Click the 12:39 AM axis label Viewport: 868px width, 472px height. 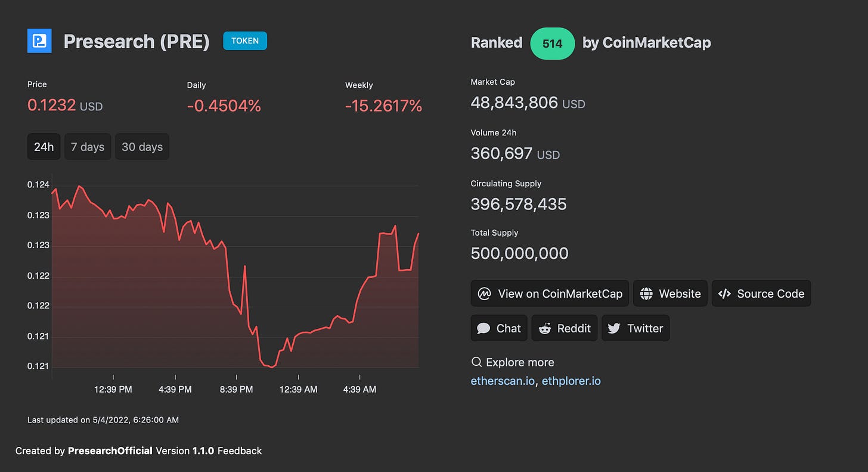click(299, 389)
